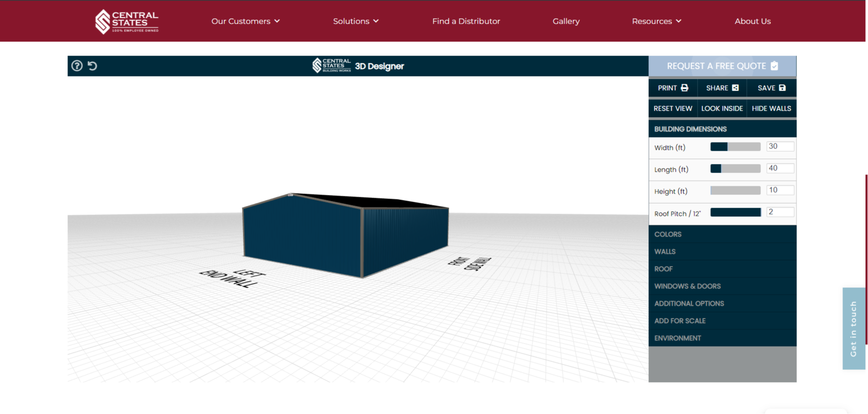
Task: Share the building design via the share icon
Action: coord(734,87)
